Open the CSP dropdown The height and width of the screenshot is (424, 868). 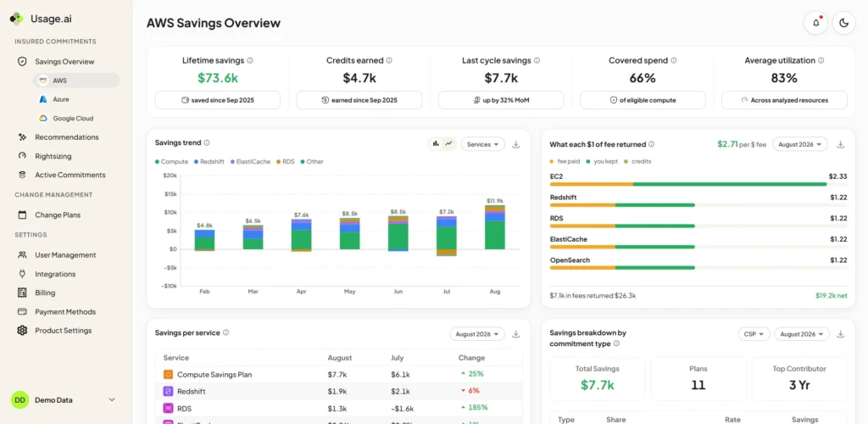(754, 334)
